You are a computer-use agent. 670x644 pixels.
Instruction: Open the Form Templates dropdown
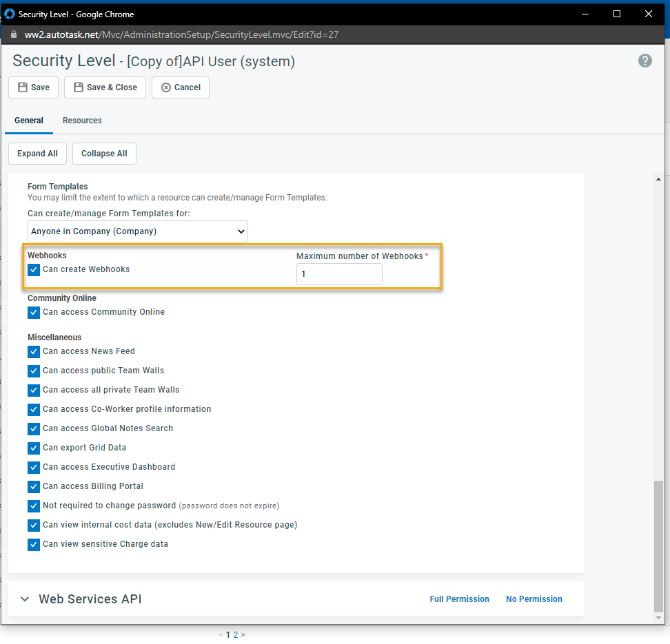point(138,231)
